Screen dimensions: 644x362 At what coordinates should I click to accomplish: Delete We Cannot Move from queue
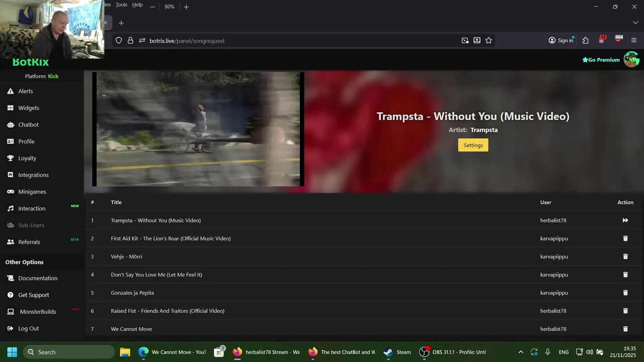point(625,329)
